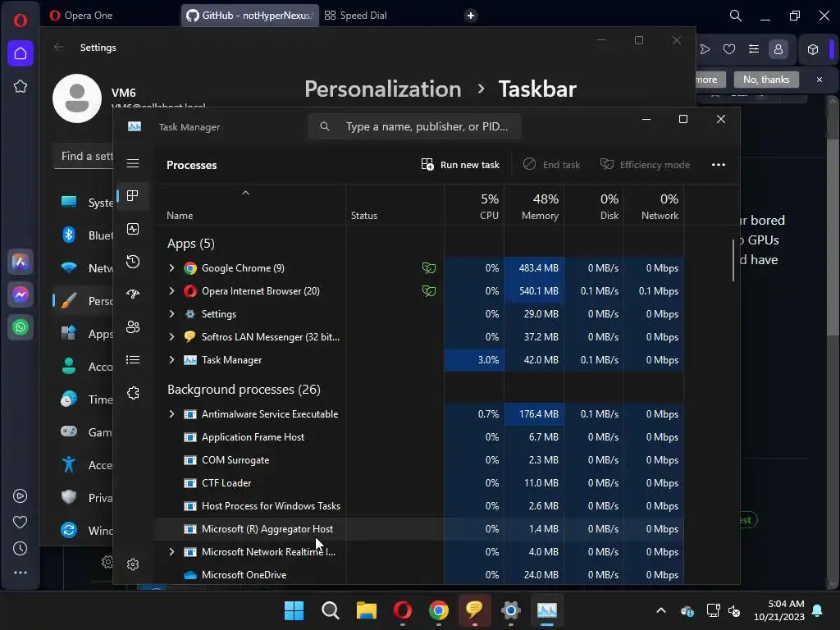Open Opera sidebar player icon

pyautogui.click(x=21, y=496)
